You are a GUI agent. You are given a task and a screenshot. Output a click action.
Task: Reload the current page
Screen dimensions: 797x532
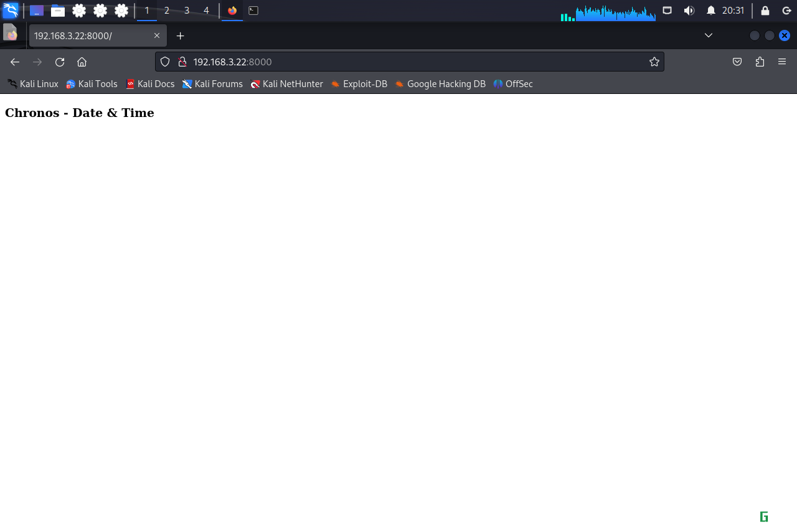coord(60,62)
